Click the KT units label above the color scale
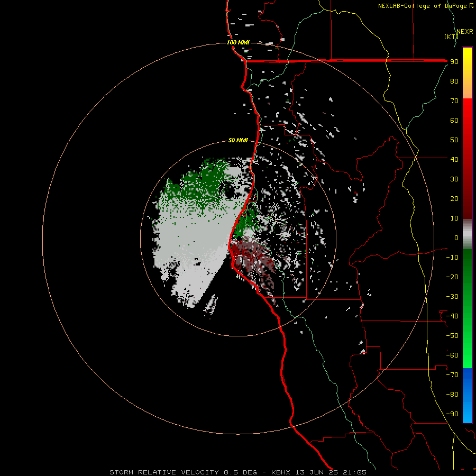Screen dimensions: 476x476 451,36
